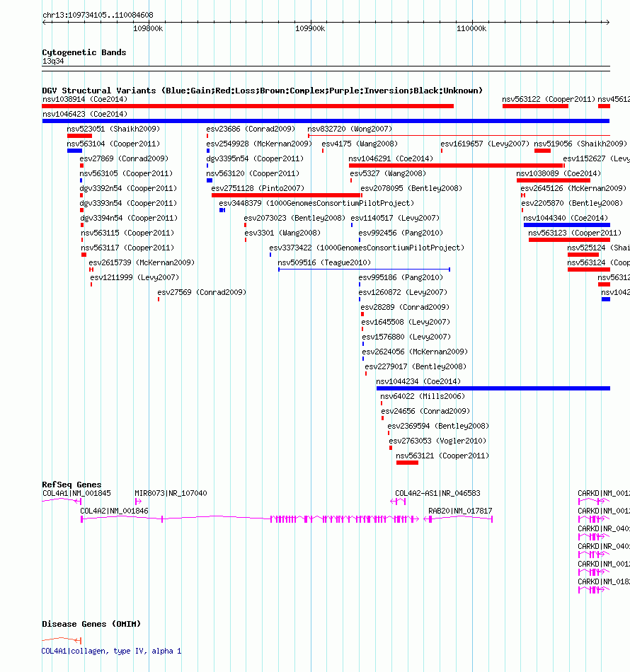Click the nsv1046423 (Coe2014) blue gain bar
The image size is (630, 672).
click(x=326, y=121)
